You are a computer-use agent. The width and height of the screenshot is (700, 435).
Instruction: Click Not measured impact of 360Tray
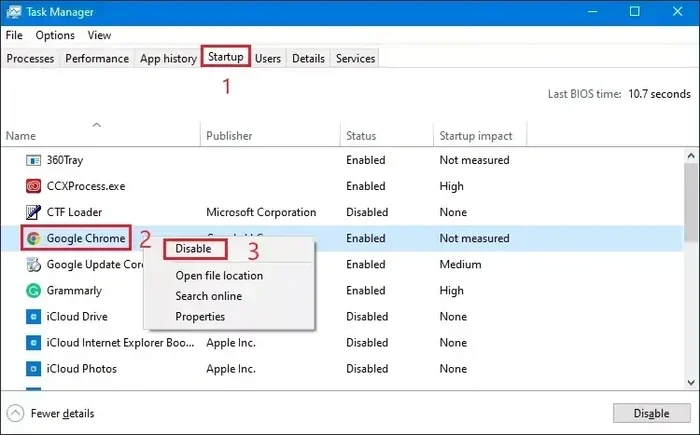[x=474, y=160]
